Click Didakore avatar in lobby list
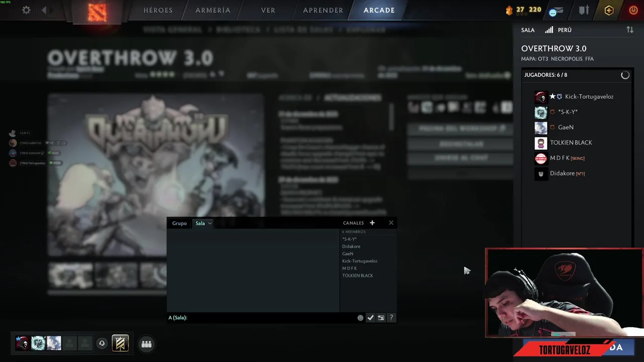644x362 pixels. coord(541,173)
